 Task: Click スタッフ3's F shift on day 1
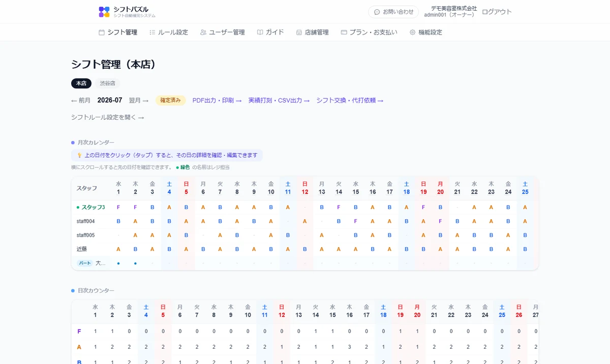118,207
